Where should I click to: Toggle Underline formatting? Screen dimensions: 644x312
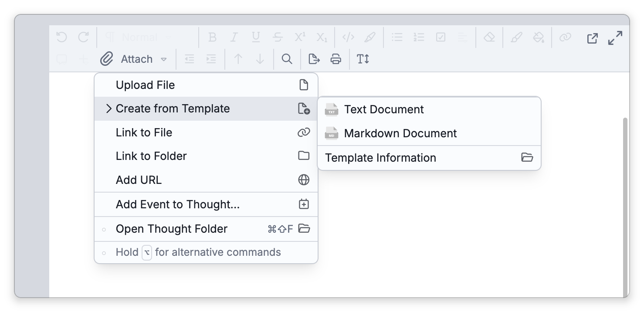click(x=256, y=37)
